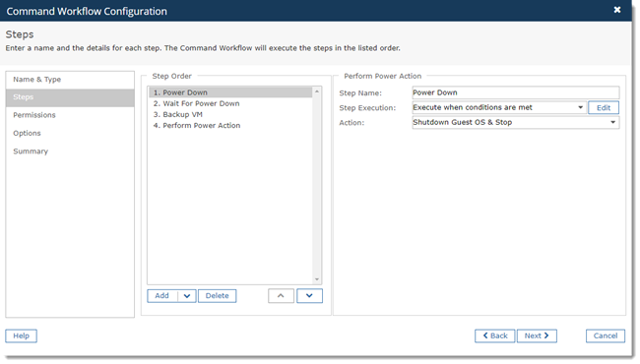Delete the selected step
Image resolution: width=640 pixels, height=364 pixels.
point(218,296)
